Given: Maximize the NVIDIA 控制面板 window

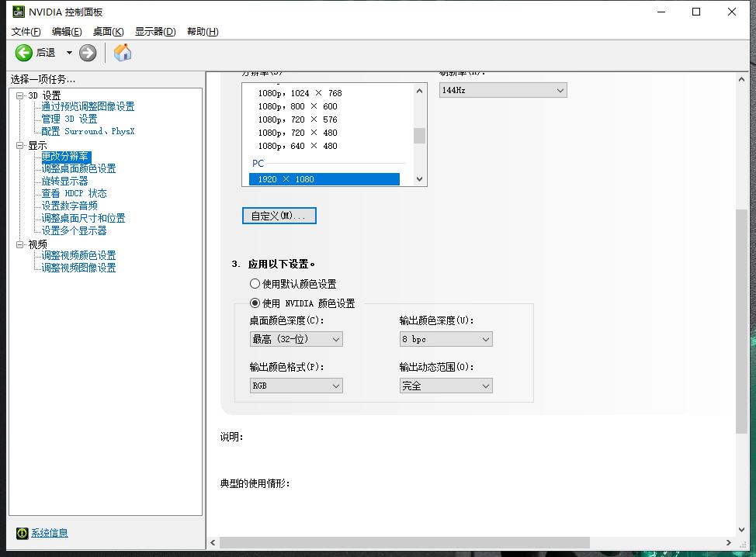Looking at the screenshot, I should tap(696, 12).
